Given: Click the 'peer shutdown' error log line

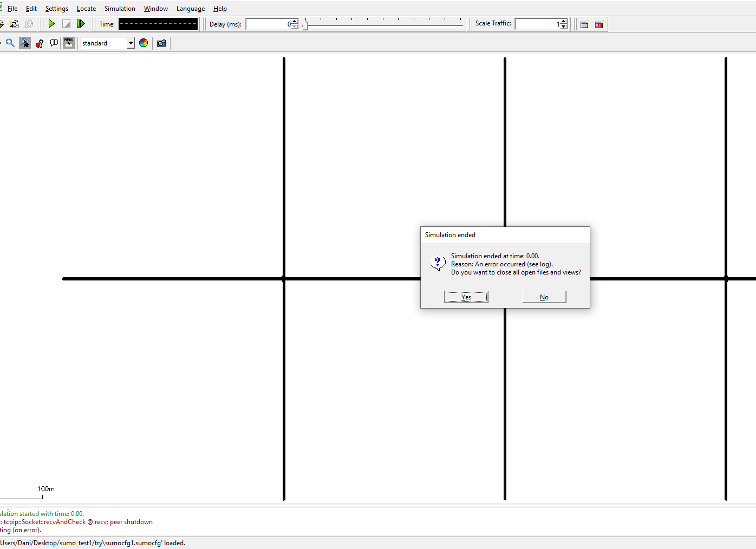Looking at the screenshot, I should (76, 522).
